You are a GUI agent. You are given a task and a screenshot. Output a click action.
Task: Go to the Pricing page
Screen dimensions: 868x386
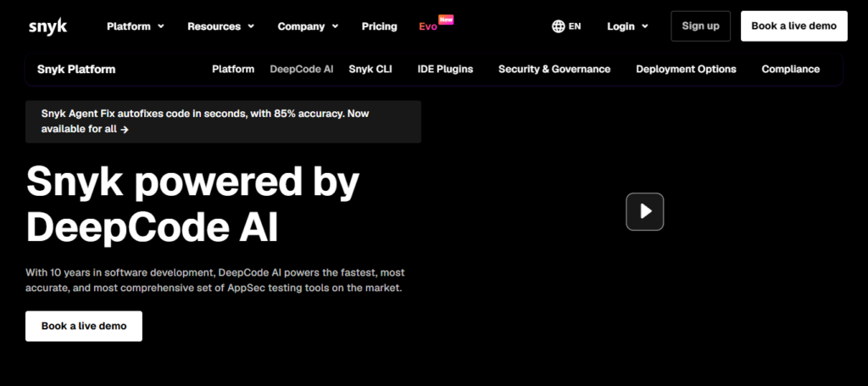379,26
